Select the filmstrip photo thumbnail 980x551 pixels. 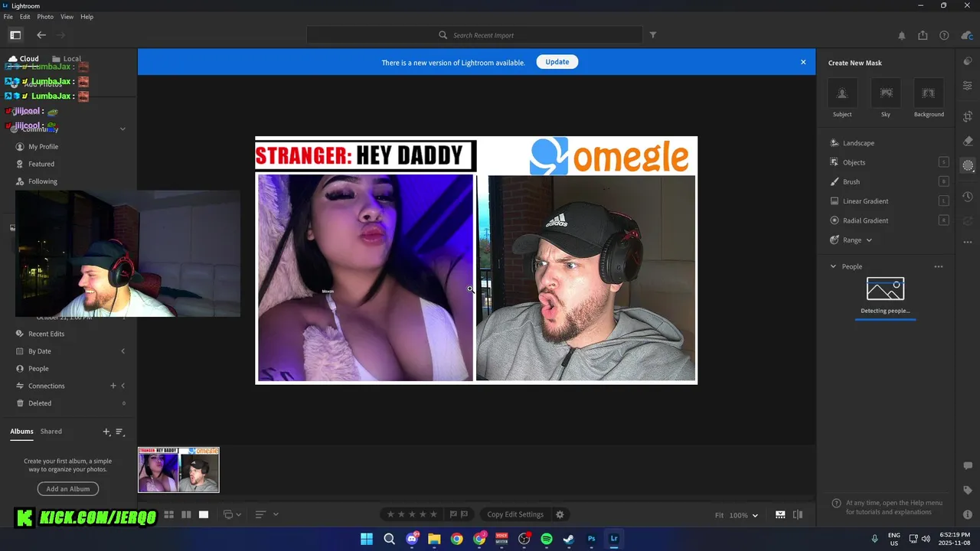tap(178, 470)
